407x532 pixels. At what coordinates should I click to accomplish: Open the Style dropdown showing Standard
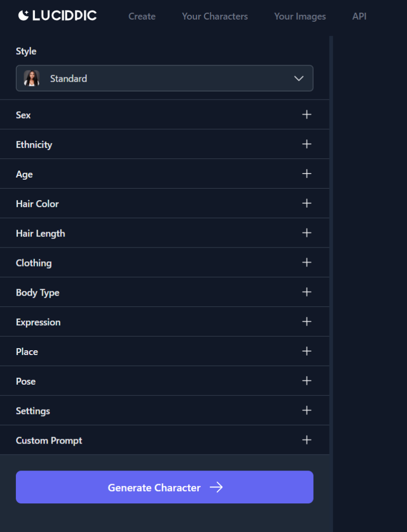click(x=164, y=78)
